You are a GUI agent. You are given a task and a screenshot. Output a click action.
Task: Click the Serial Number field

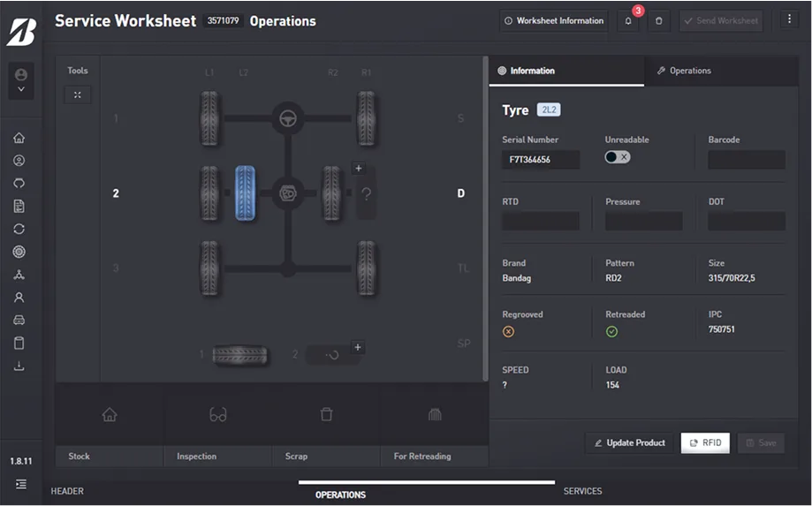[541, 159]
